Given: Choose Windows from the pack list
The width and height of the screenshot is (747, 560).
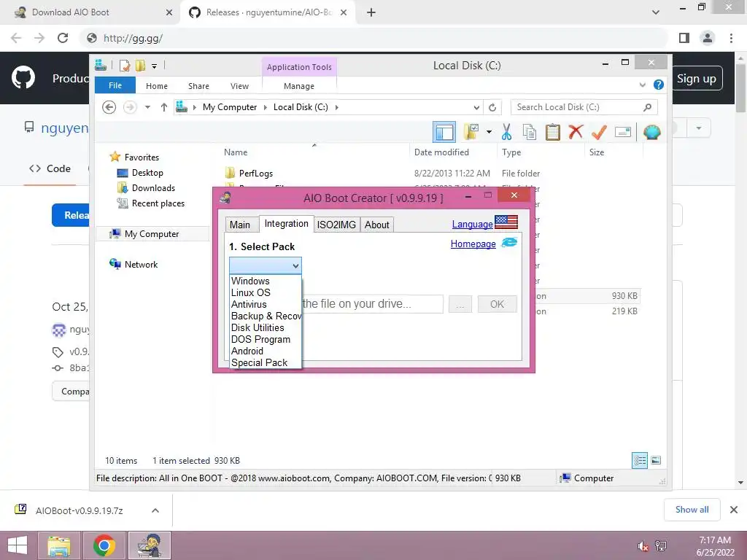Looking at the screenshot, I should (266, 281).
